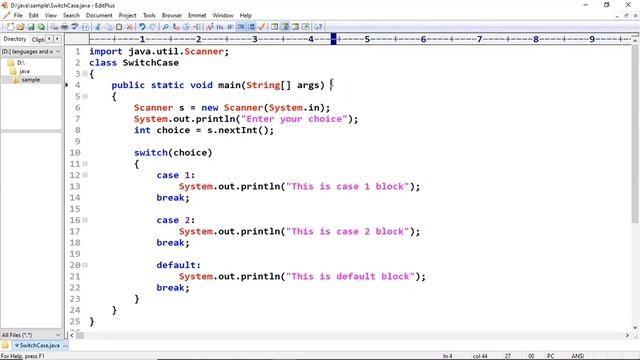Click the left arrow beside the Cliptext tab
Image resolution: width=640 pixels, height=360 pixels.
pyautogui.click(x=49, y=39)
